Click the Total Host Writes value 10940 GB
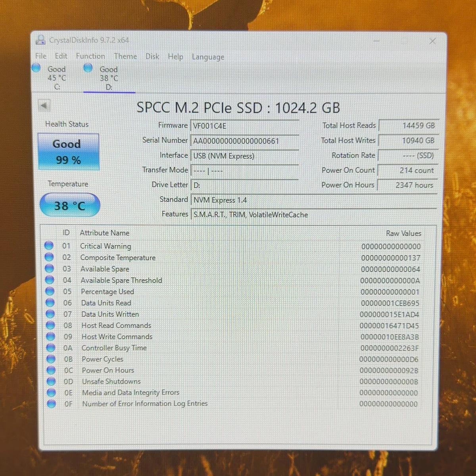Screen dimensions: 476x476 point(408,140)
